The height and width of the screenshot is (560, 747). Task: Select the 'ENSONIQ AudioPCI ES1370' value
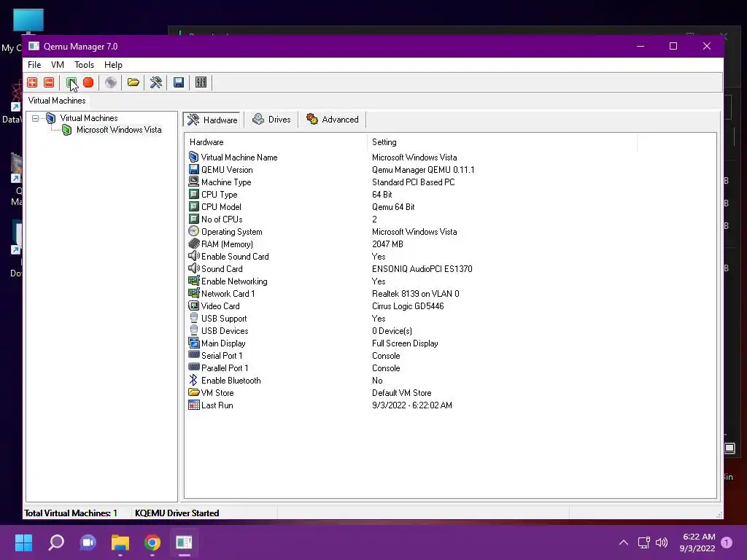click(422, 268)
